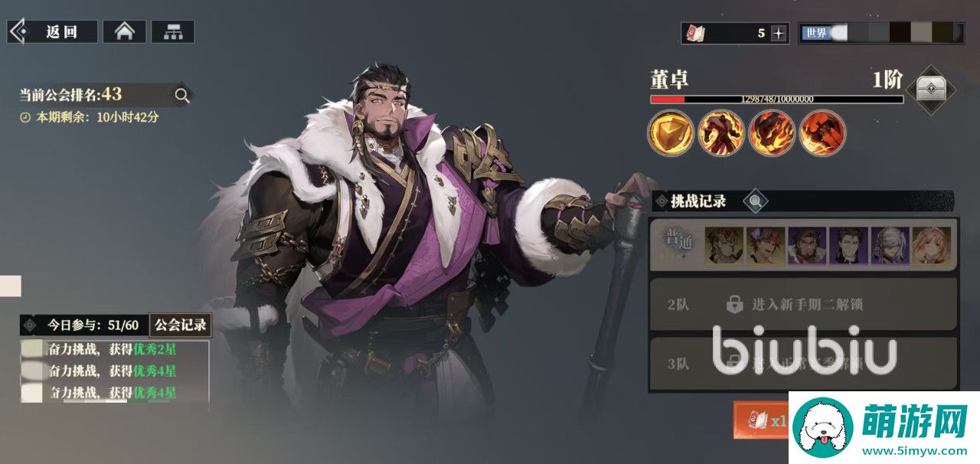Open the home icon in top bar
This screenshot has width=980, height=464.
point(124,31)
